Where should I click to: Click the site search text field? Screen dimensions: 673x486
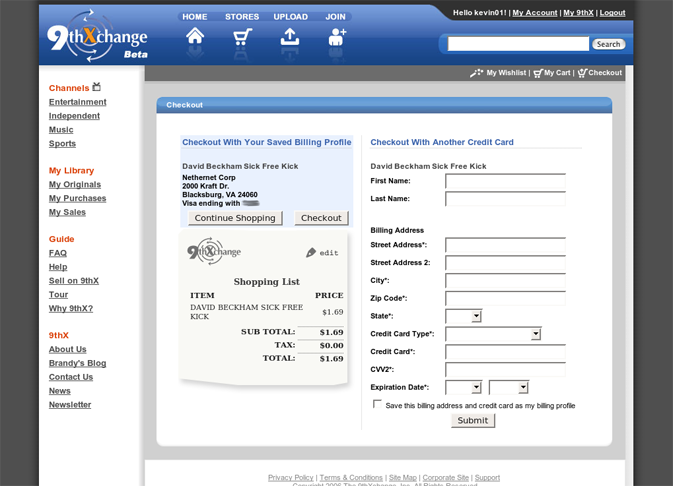(518, 44)
